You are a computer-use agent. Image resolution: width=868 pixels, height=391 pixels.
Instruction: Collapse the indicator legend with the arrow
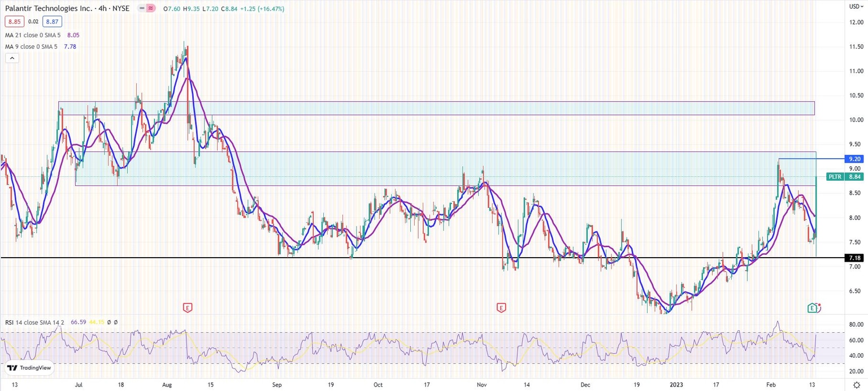pyautogui.click(x=12, y=58)
